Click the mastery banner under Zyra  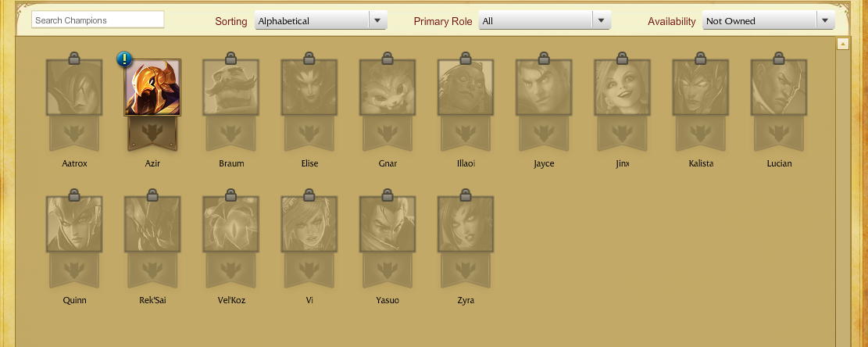click(x=466, y=270)
